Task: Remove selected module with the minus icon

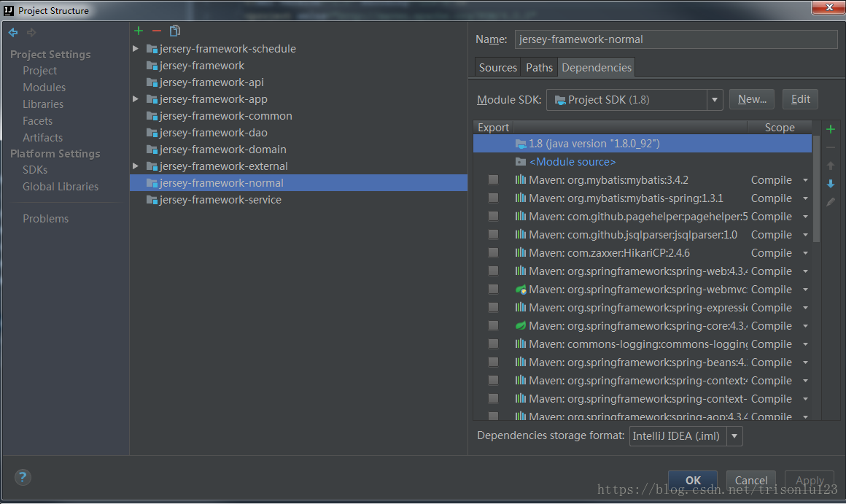Action: 157,31
